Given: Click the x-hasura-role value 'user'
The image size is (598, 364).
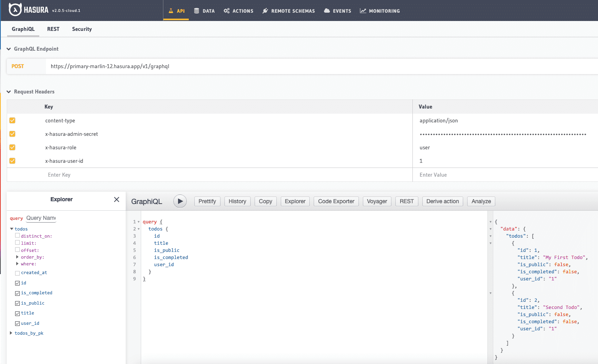Looking at the screenshot, I should coord(425,147).
